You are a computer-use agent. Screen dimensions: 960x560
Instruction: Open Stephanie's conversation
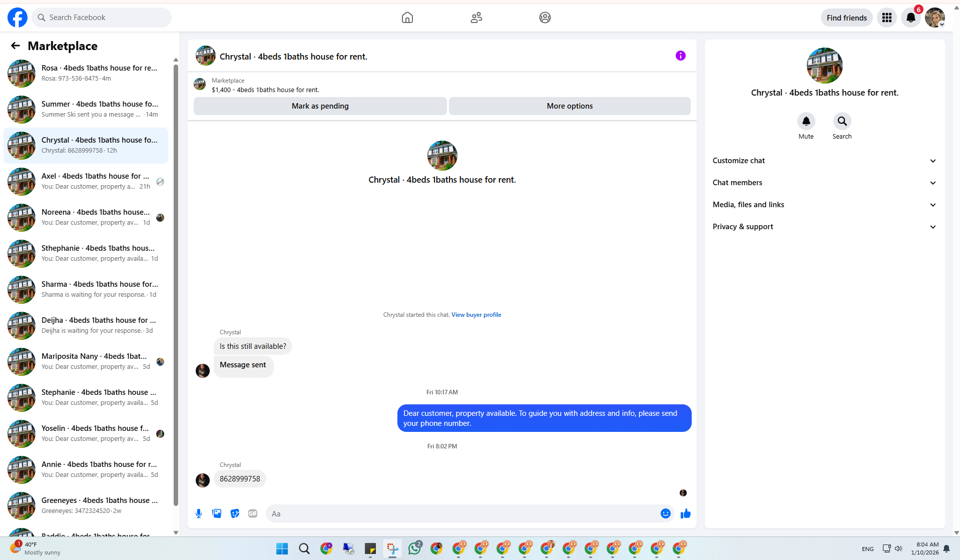[86, 398]
